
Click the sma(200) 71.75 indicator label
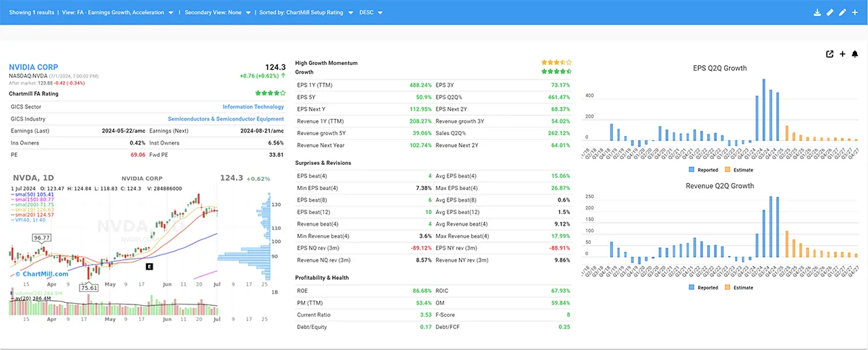click(x=34, y=205)
